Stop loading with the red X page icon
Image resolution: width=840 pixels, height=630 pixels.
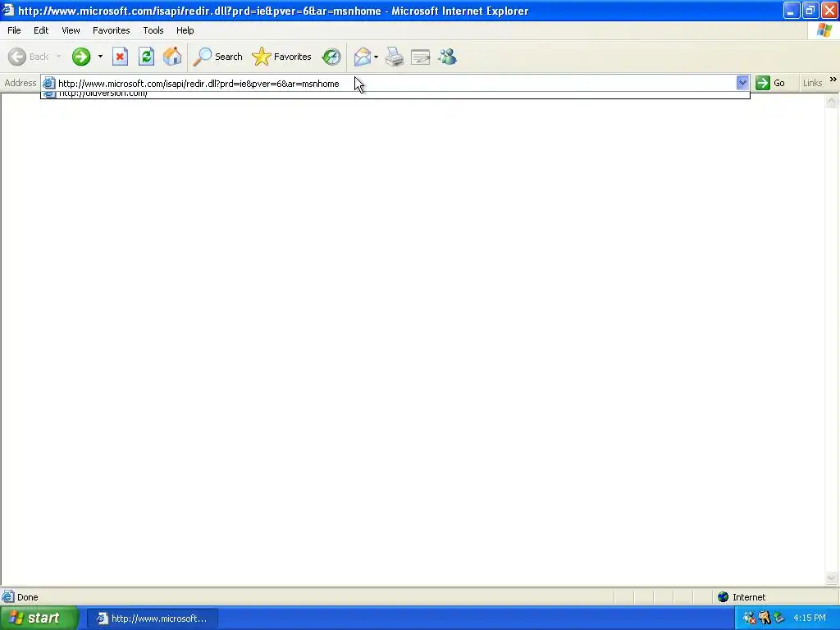(x=120, y=57)
